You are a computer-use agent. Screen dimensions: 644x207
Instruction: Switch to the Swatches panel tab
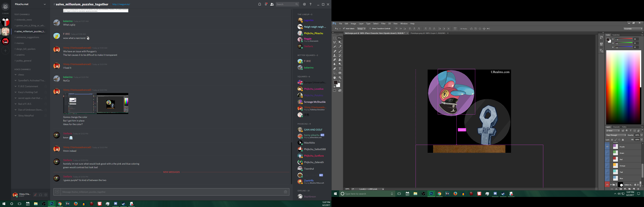tap(616, 35)
